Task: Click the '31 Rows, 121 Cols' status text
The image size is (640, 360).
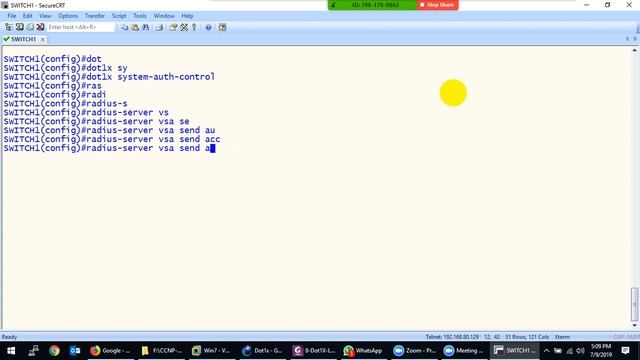Action: pyautogui.click(x=527, y=337)
